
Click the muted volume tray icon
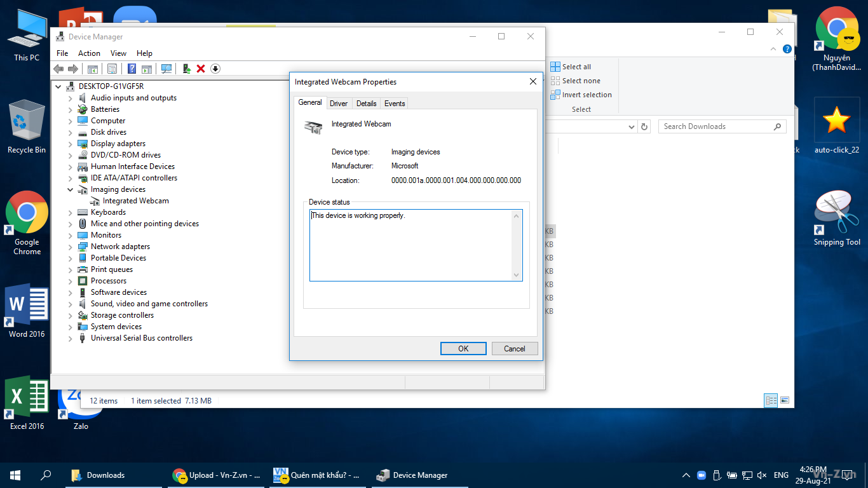click(x=762, y=475)
